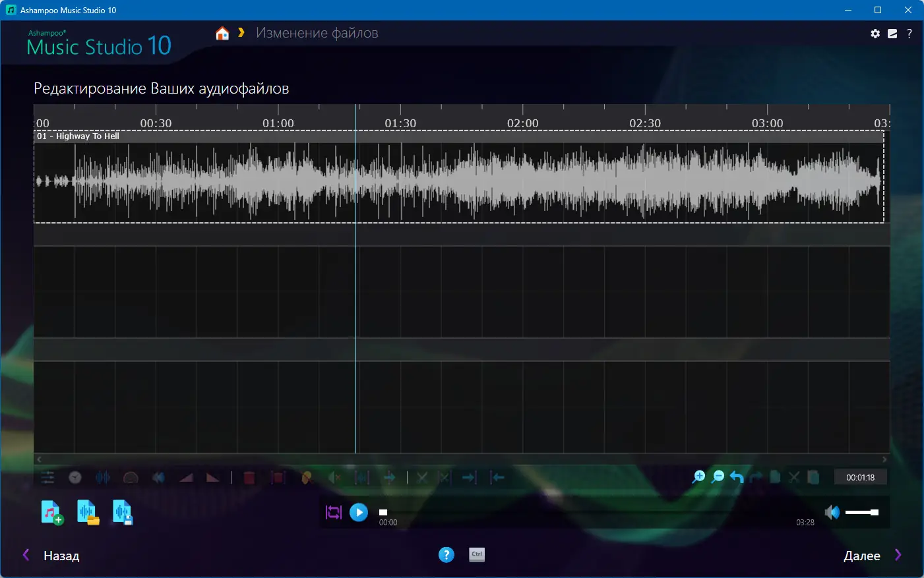The width and height of the screenshot is (924, 578).
Task: Click the mute-selection speaker with x icon
Action: (x=334, y=477)
